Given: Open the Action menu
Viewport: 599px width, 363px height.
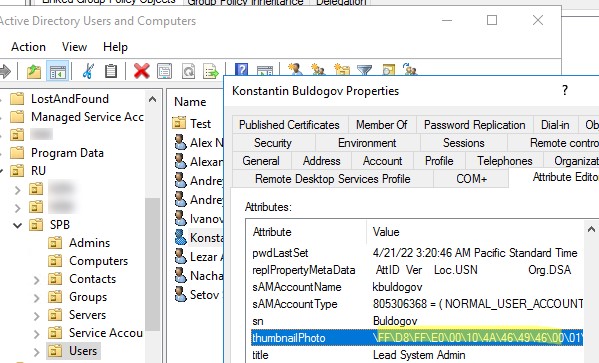Looking at the screenshot, I should click(28, 47).
